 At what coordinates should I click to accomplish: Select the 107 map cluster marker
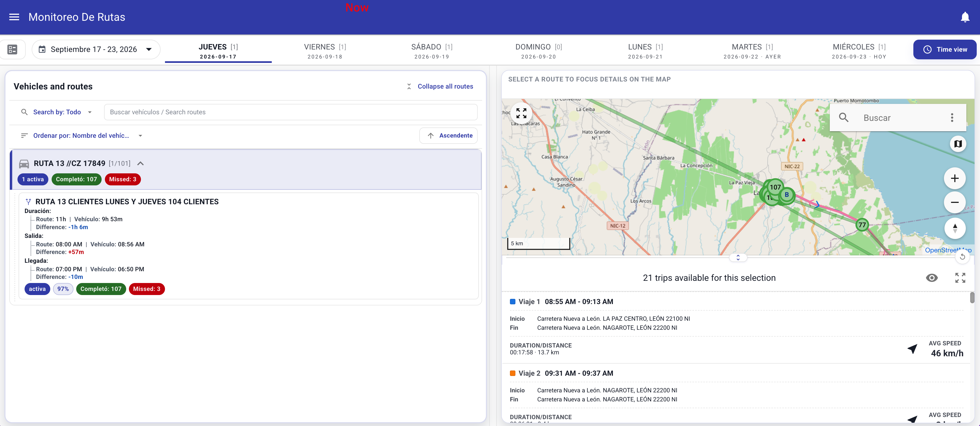pyautogui.click(x=775, y=187)
